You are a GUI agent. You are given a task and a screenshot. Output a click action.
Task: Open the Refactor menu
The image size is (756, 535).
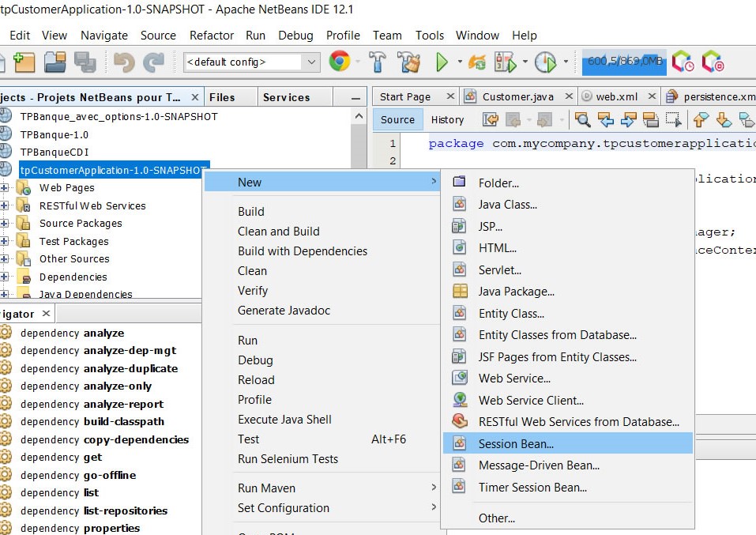[x=211, y=36]
